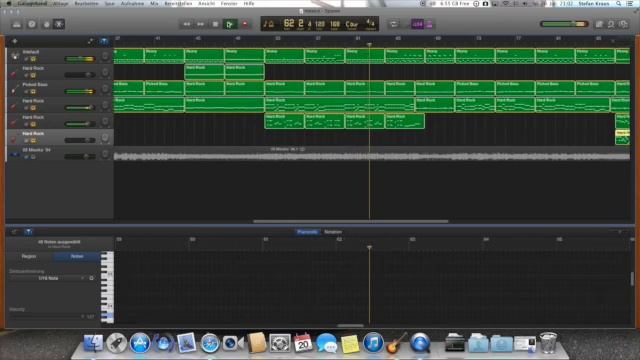Viewport: 640px width, 360px height.
Task: Open Safari from the Dock
Action: [x=210, y=343]
